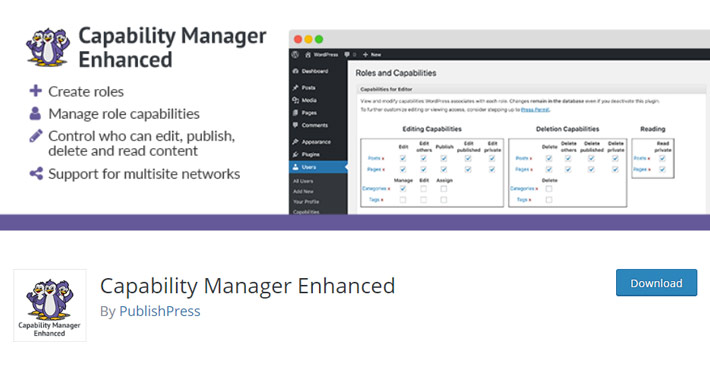This screenshot has width=710, height=378.
Task: Click the Users person icon in sidebar
Action: click(296, 167)
